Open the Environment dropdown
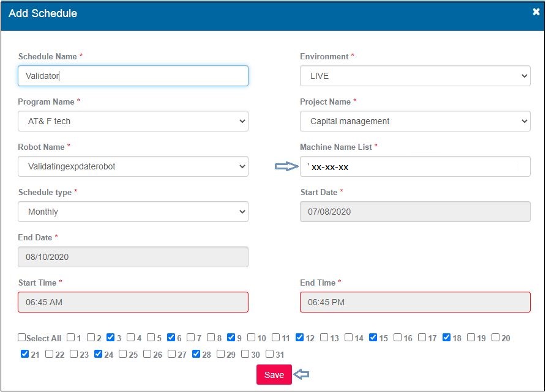The image size is (546, 392). click(415, 76)
